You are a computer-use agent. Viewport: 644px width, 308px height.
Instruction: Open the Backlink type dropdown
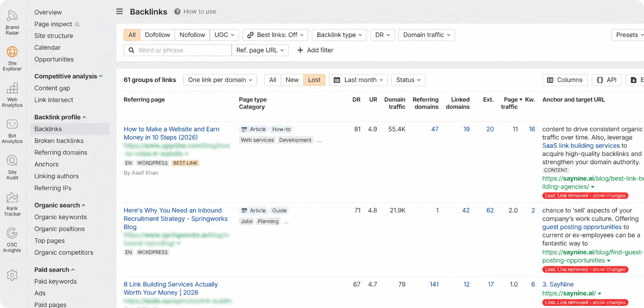click(x=339, y=35)
